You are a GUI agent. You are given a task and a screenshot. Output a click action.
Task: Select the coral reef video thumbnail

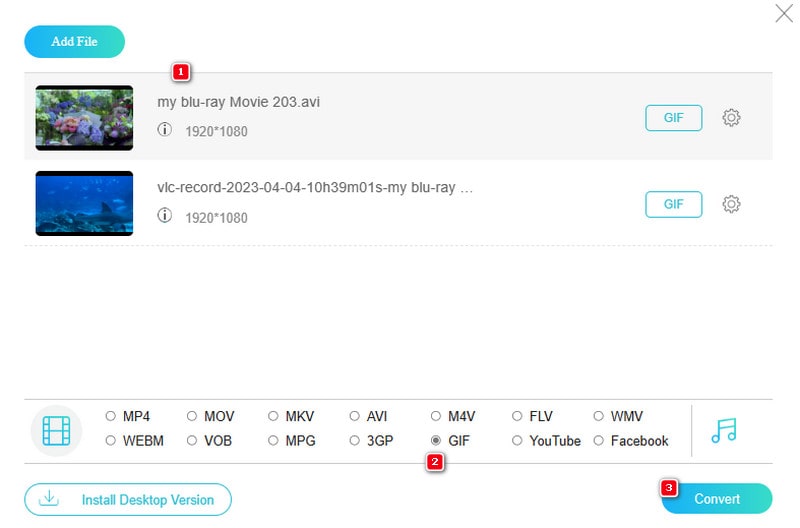point(84,118)
